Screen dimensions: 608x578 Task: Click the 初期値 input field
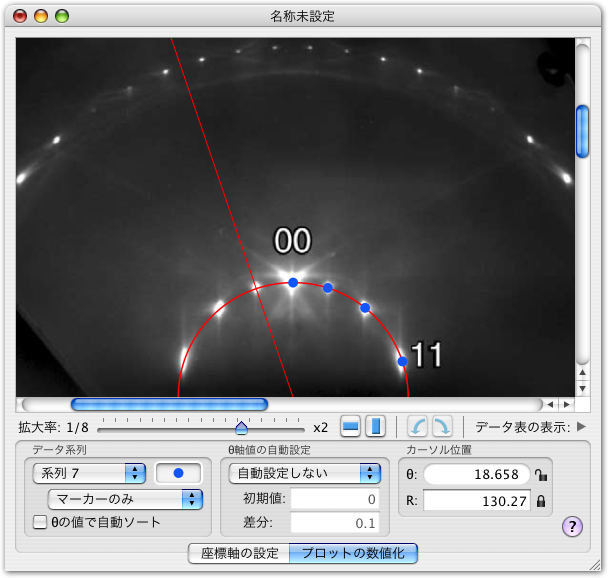coord(335,499)
